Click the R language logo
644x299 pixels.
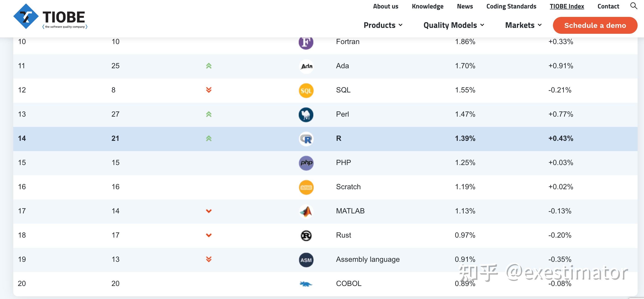(306, 139)
